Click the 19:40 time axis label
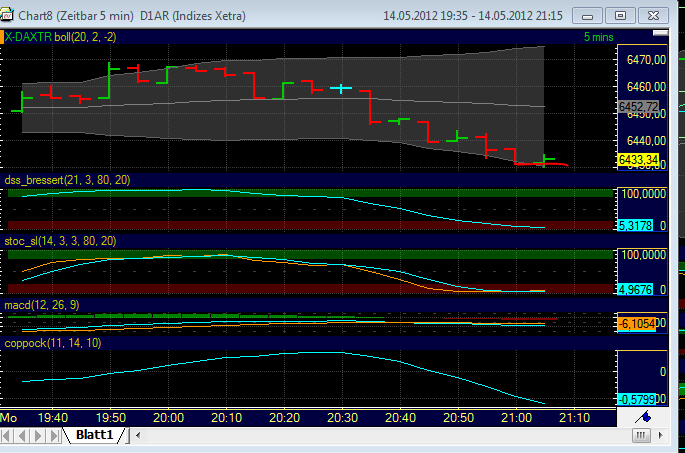 tap(53, 418)
